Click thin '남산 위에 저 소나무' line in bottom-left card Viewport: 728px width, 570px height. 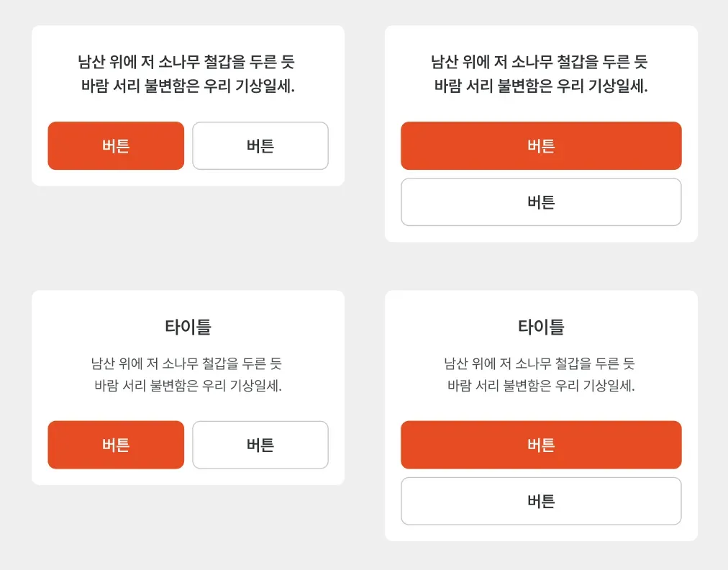[188, 363]
